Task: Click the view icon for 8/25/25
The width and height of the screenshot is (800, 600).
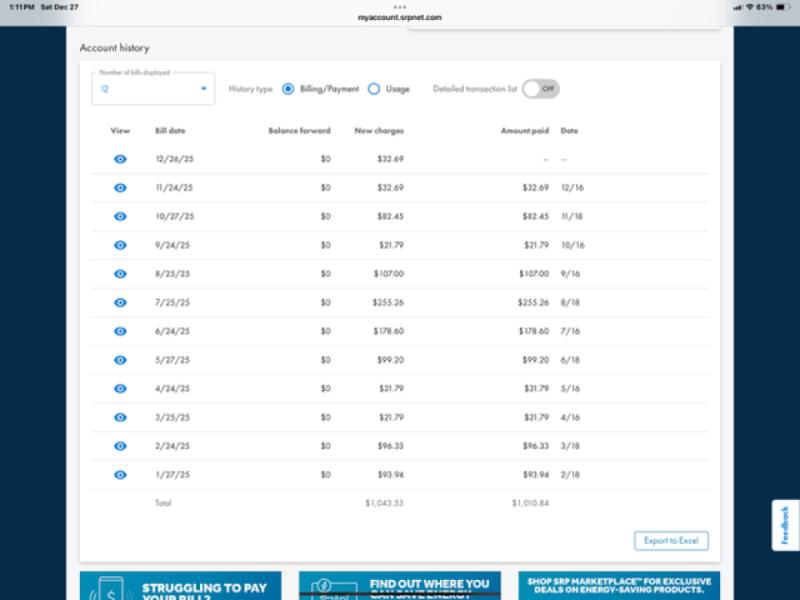Action: pos(121,273)
